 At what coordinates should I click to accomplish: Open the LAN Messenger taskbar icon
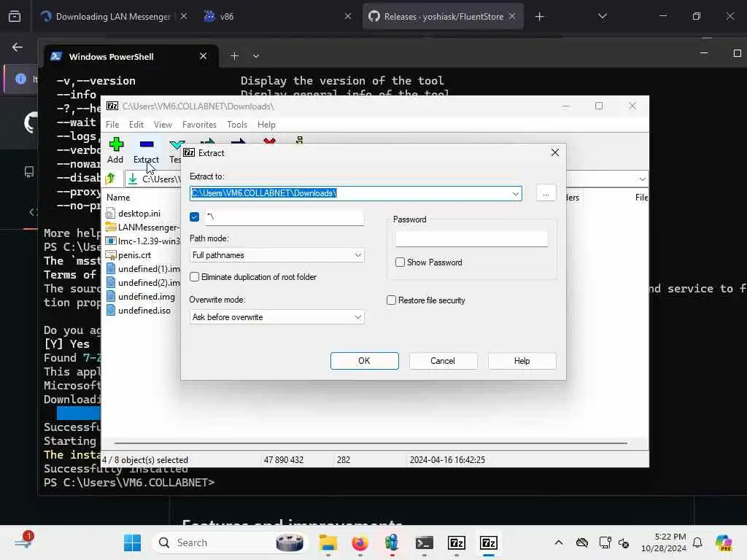click(x=392, y=542)
